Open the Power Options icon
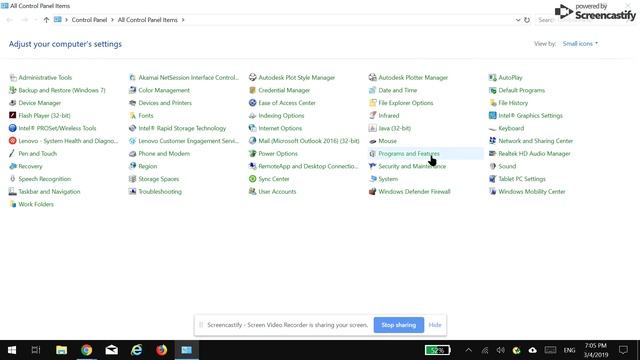Viewport: 640px width, 360px height. [x=252, y=153]
